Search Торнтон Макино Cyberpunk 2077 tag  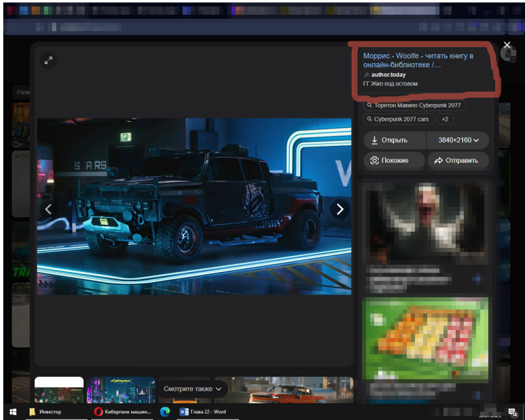pos(414,105)
